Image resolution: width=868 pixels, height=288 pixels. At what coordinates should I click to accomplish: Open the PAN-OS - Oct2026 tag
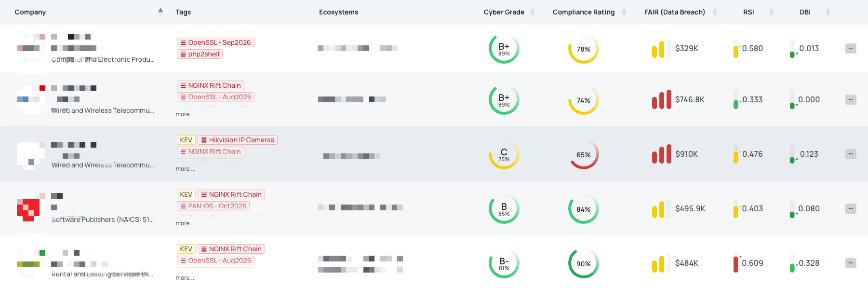[x=213, y=206]
